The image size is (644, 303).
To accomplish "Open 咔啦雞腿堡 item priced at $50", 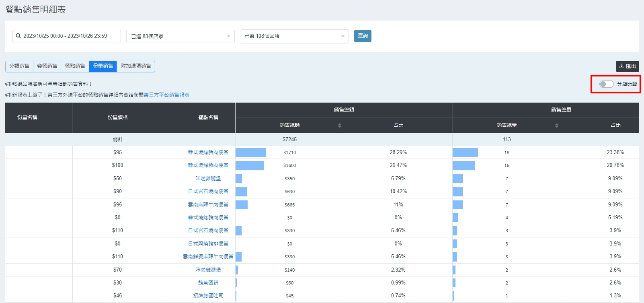I will [208, 179].
